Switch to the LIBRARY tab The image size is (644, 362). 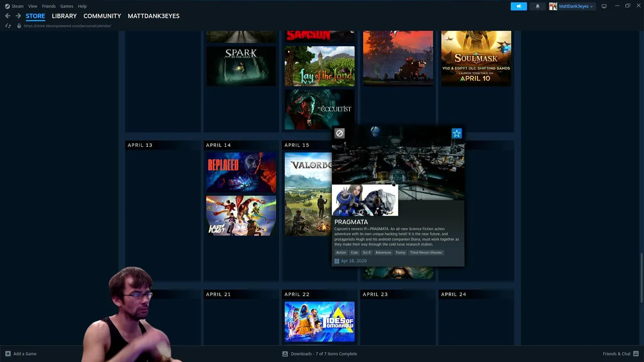tap(64, 16)
